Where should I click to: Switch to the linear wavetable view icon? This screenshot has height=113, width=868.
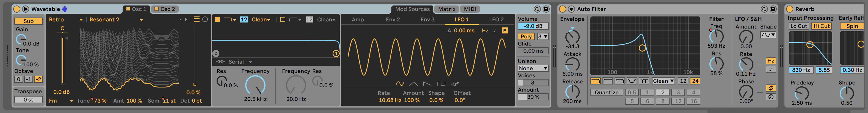(x=197, y=19)
